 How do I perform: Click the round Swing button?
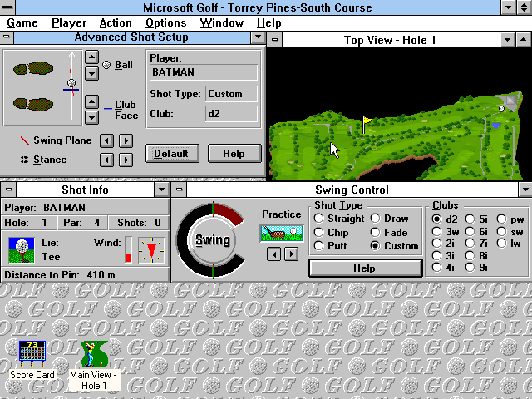click(x=213, y=240)
